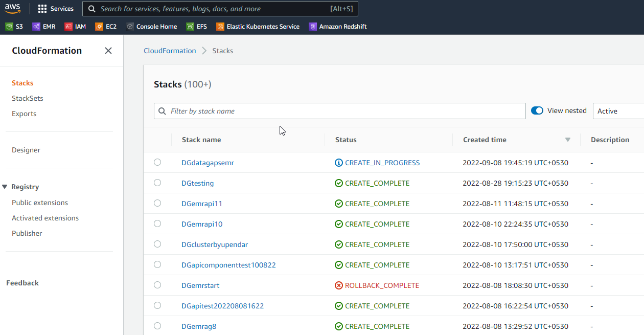Open the Services grid menu

pos(56,9)
